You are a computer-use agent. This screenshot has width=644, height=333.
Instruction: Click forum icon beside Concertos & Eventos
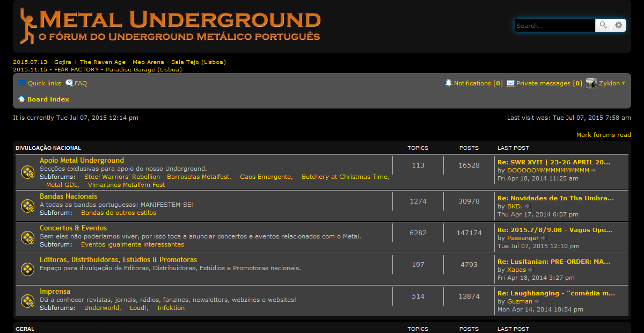(28, 237)
